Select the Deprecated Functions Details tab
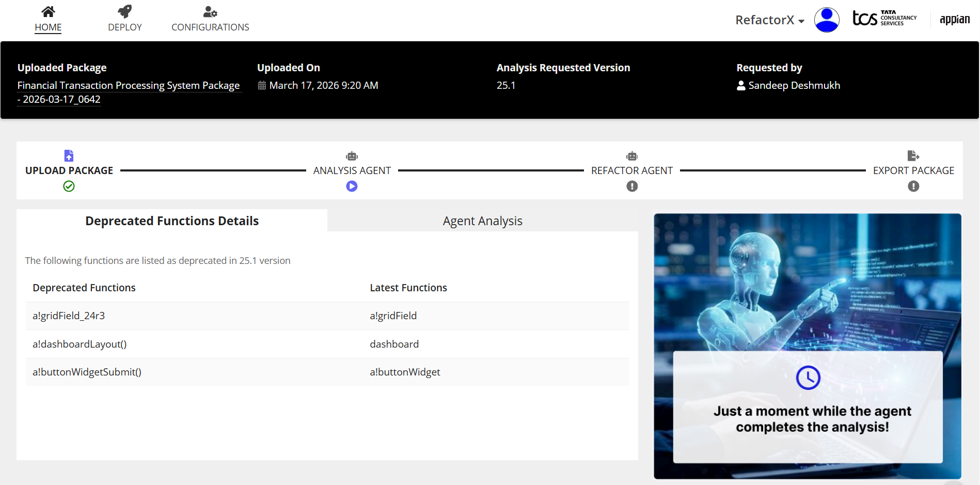The image size is (980, 485). pos(172,221)
